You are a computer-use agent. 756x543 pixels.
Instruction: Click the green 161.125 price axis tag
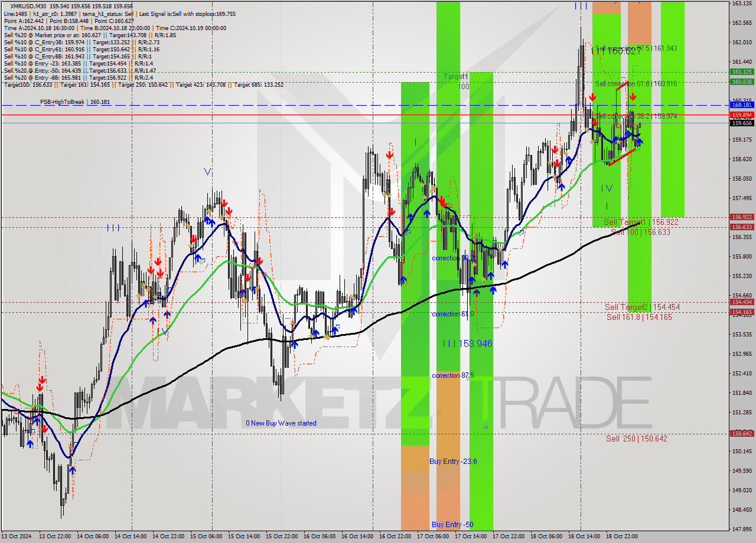[x=742, y=71]
